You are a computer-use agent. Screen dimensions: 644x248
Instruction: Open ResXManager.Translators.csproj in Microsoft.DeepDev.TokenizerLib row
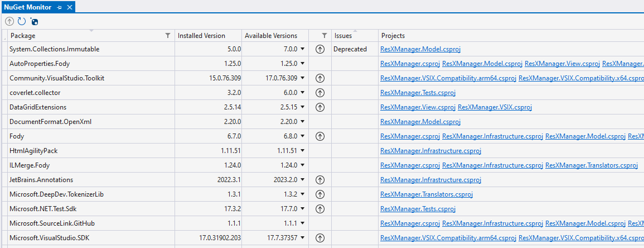click(427, 194)
